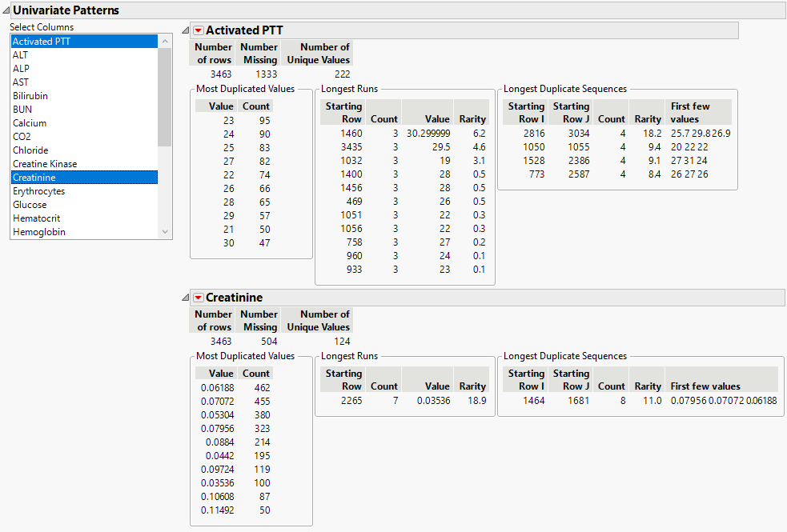Click the scroll down arrow on column list

tap(164, 231)
